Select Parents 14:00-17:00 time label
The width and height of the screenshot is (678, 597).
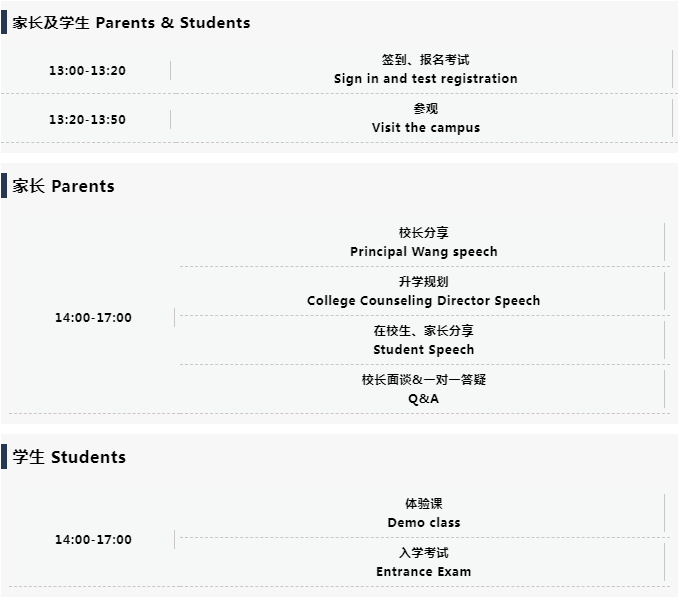tap(93, 318)
